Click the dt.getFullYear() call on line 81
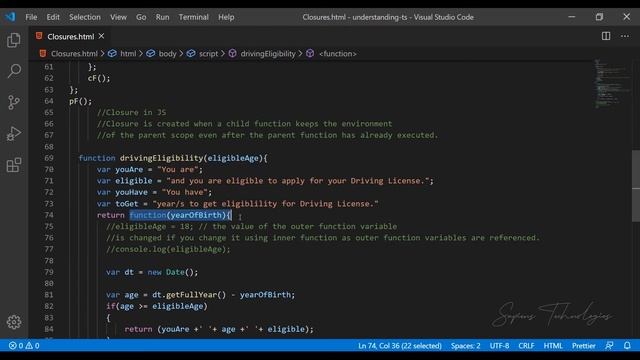 tap(189, 295)
